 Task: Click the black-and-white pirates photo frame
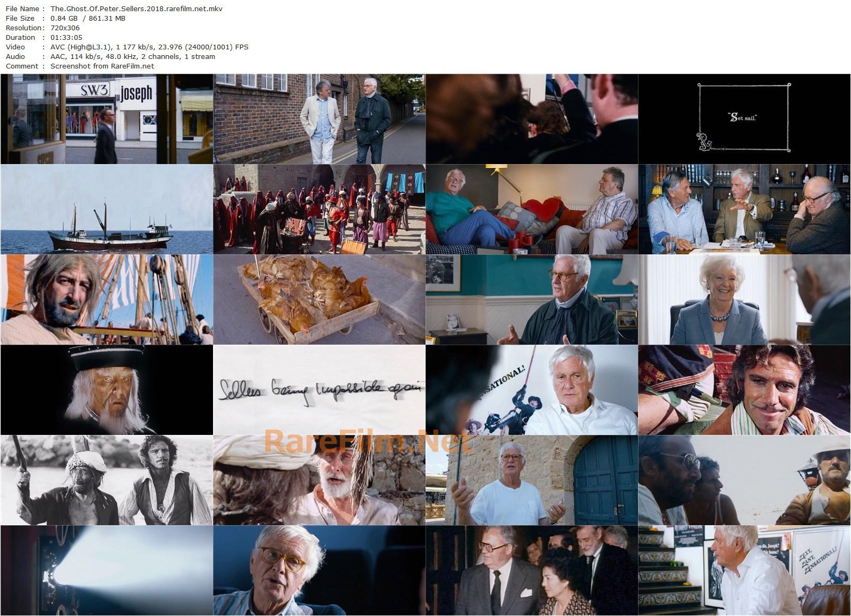(107, 480)
